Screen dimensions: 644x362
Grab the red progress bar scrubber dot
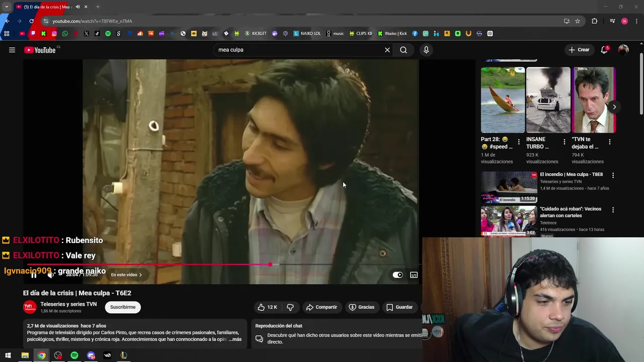point(270,264)
